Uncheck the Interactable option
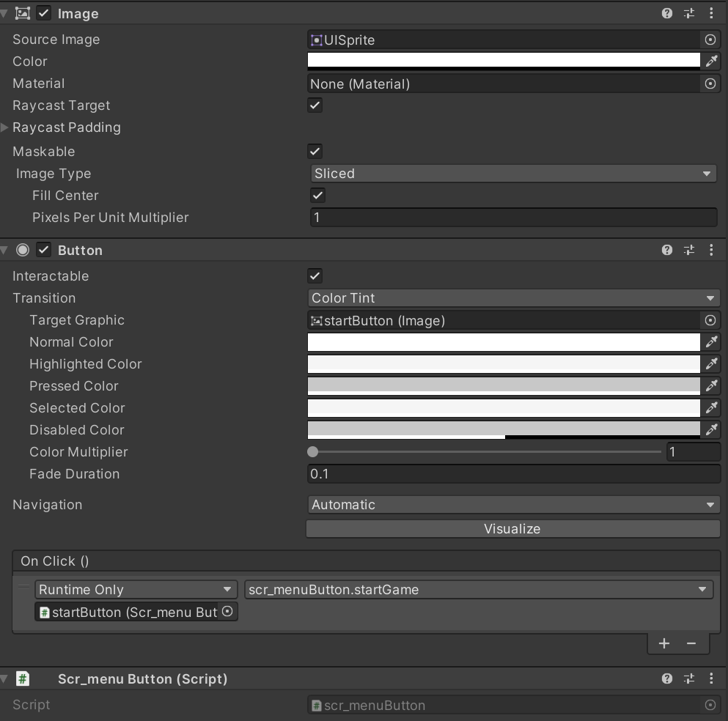 click(315, 276)
